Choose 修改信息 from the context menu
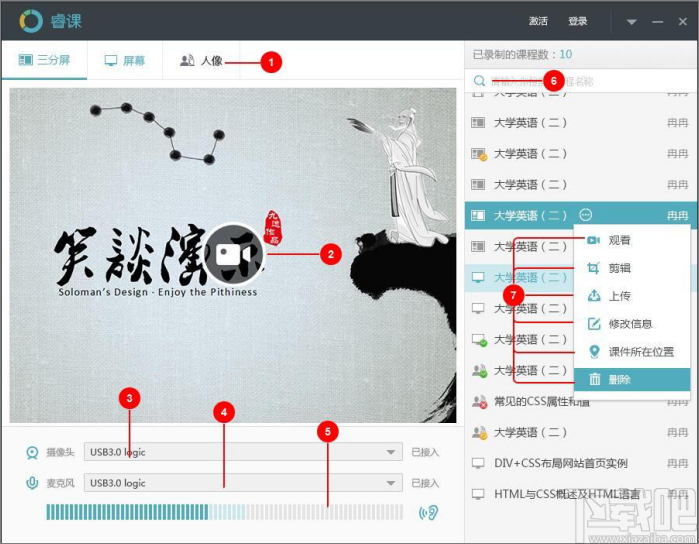The width and height of the screenshot is (699, 544). (x=632, y=324)
